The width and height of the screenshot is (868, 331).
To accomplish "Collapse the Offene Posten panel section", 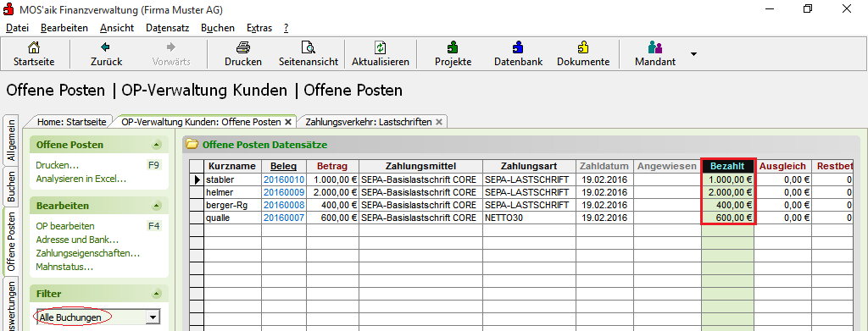I will pos(157,146).
